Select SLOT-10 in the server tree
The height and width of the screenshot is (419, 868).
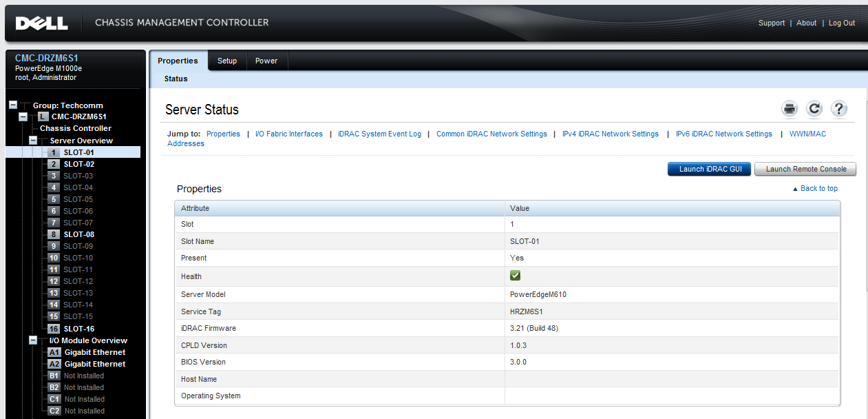coord(78,258)
